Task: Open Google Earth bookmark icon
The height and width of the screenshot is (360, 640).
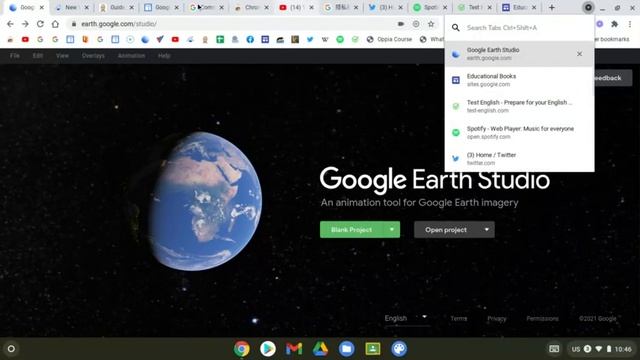Action: point(145,39)
